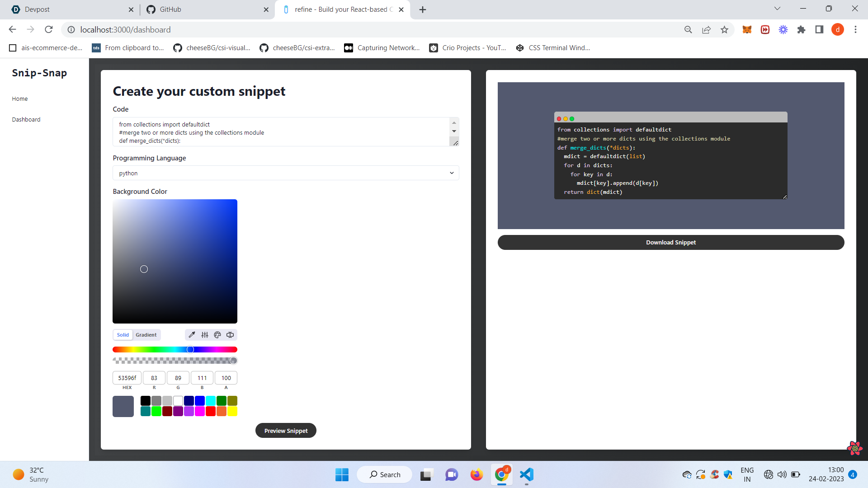Screen dimensions: 868x488
Task: Select the red color swatch
Action: click(210, 411)
